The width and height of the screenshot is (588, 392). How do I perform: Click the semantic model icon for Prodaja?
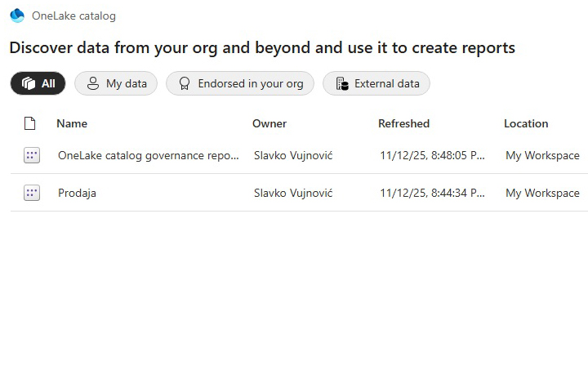point(32,194)
